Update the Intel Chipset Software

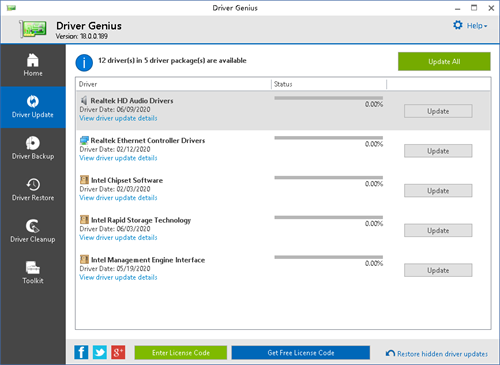(x=438, y=191)
